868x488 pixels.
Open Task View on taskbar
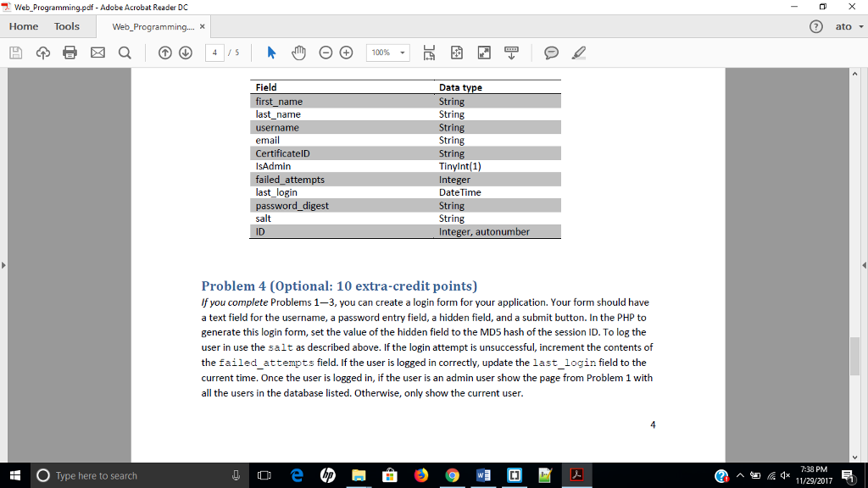(264, 475)
